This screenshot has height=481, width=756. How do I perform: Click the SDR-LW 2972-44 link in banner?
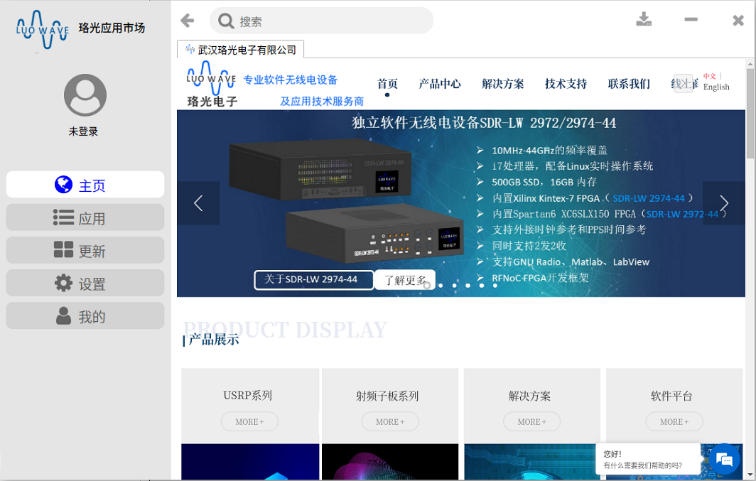click(682, 214)
